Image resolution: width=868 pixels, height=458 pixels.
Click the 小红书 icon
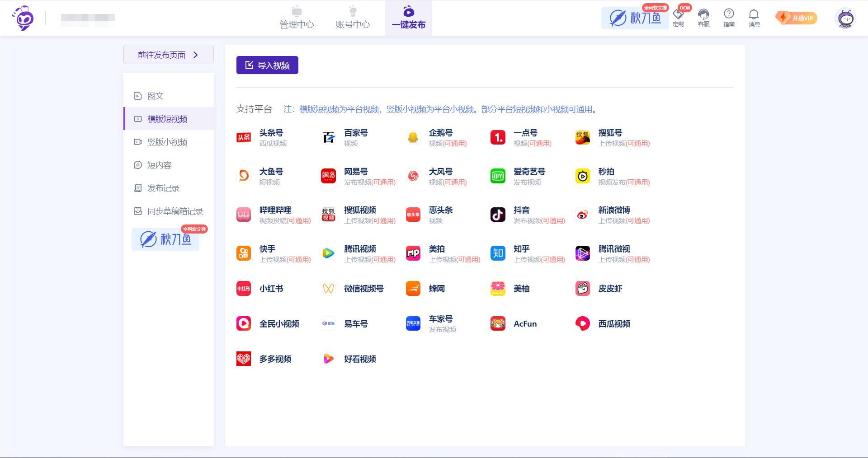pyautogui.click(x=244, y=289)
